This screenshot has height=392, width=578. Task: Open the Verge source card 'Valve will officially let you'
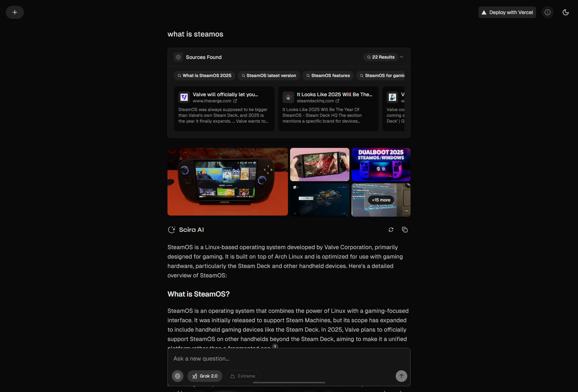coord(224,108)
